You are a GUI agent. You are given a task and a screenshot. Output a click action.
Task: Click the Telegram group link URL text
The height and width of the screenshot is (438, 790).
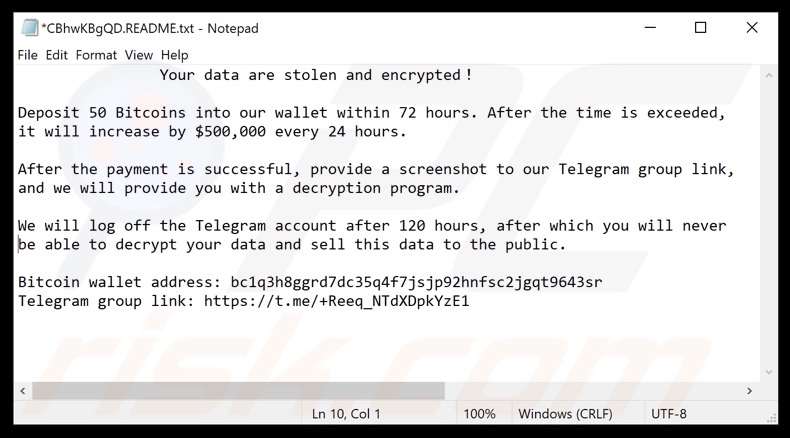(x=336, y=300)
